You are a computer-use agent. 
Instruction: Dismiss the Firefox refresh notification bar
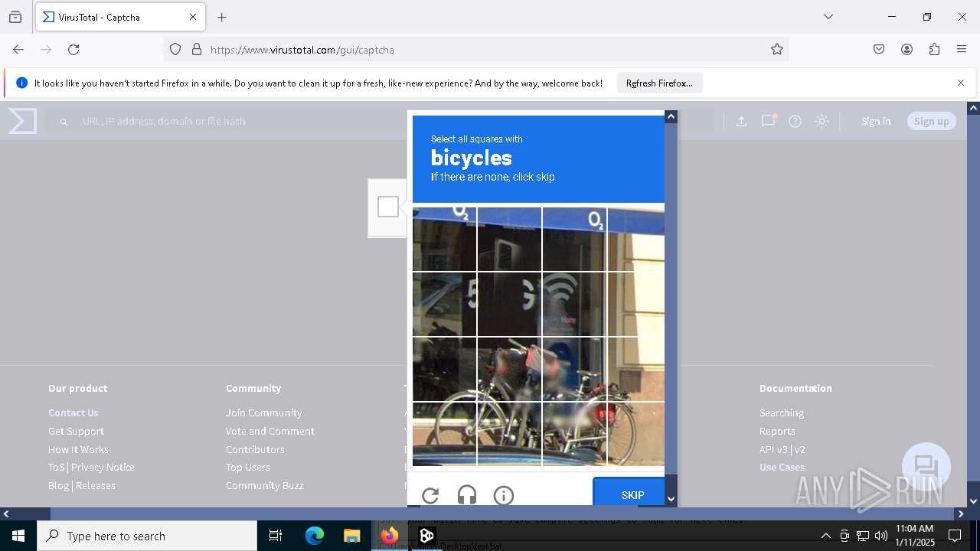point(961,83)
